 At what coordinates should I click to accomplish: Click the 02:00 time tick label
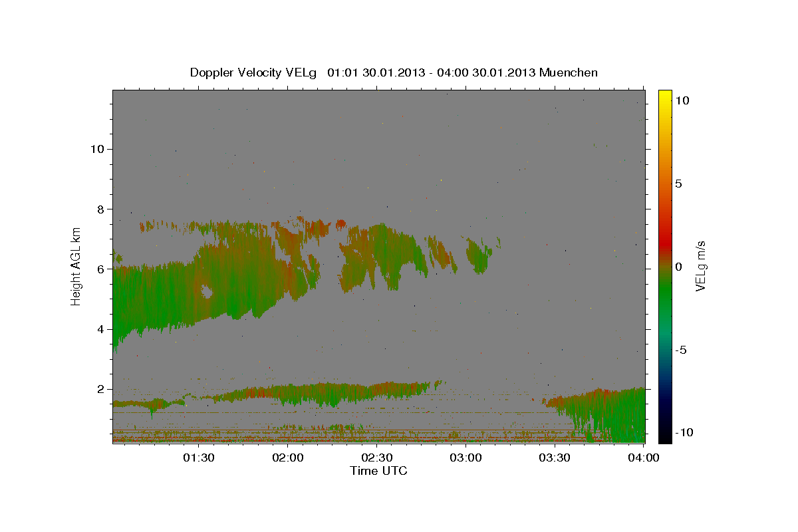click(x=288, y=458)
